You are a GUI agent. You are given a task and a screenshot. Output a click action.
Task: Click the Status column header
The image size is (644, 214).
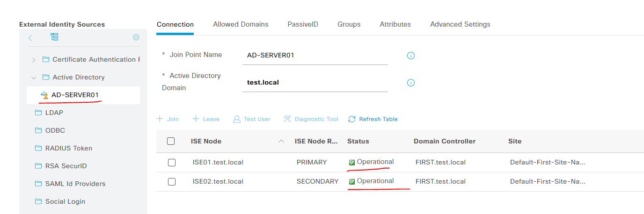(358, 141)
